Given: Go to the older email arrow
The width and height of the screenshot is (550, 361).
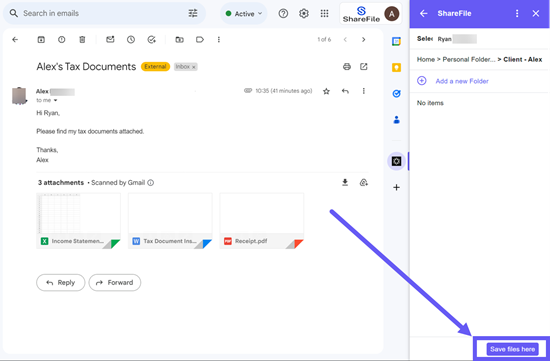Looking at the screenshot, I should click(363, 40).
